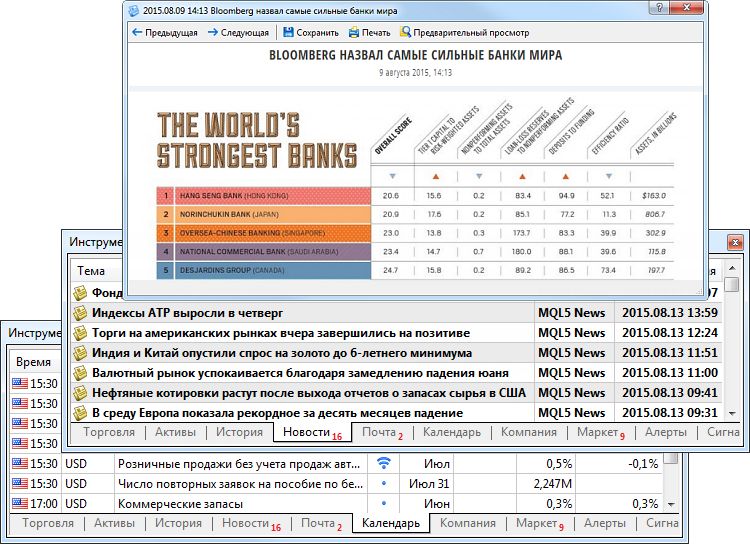Click news list scrollbar up arrow
The width and height of the screenshot is (750, 544).
coord(732,268)
